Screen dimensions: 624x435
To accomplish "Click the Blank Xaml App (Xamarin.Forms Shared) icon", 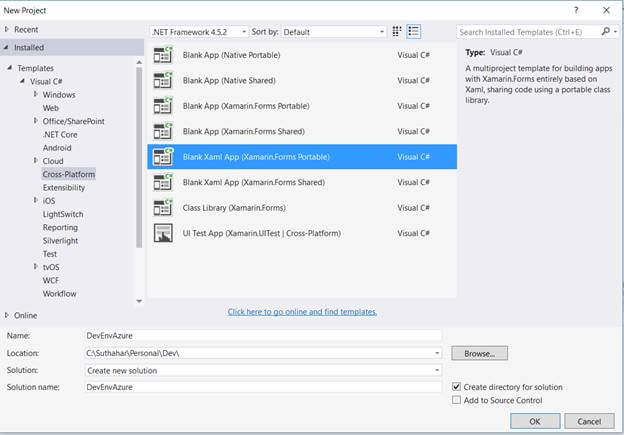I will [x=163, y=182].
